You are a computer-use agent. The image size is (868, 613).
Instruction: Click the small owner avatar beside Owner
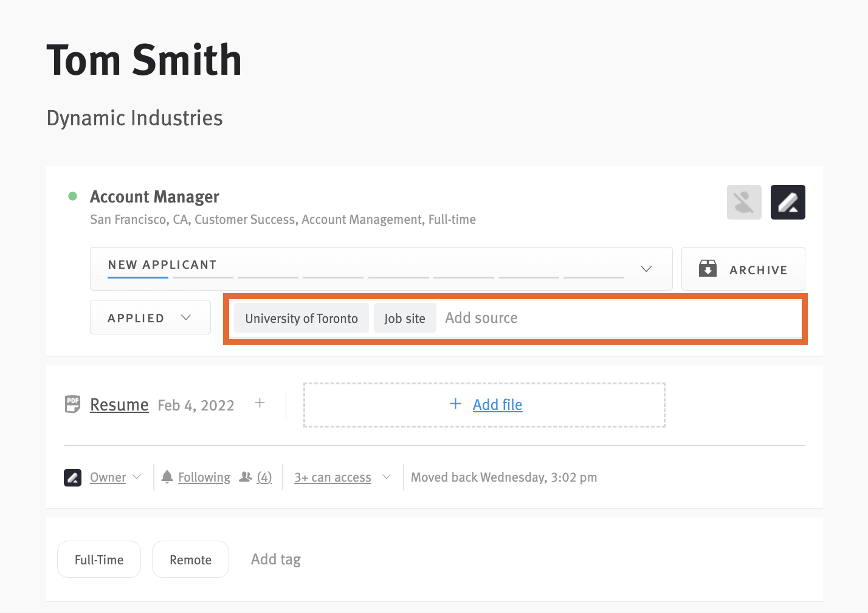[x=73, y=477]
